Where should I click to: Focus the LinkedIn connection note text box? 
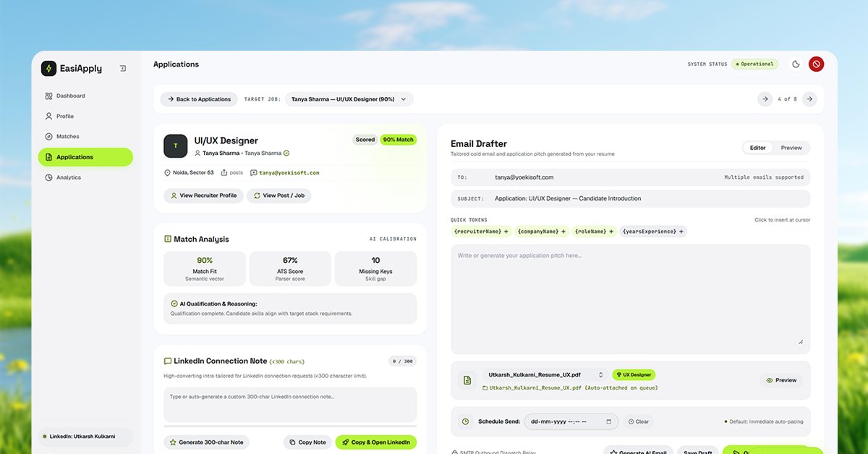(290, 404)
